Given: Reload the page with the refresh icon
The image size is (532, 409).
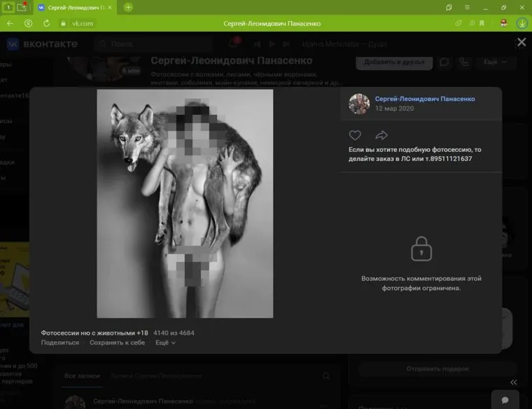Looking at the screenshot, I should tap(46, 23).
